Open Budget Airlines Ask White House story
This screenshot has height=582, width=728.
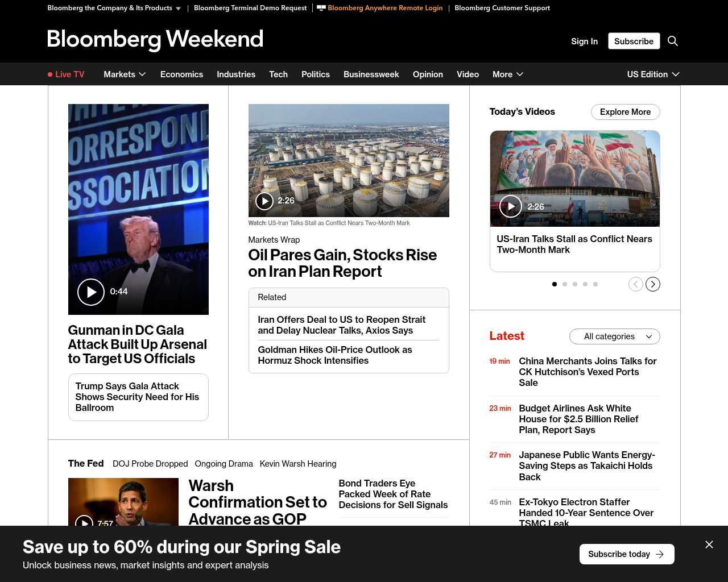(x=578, y=419)
